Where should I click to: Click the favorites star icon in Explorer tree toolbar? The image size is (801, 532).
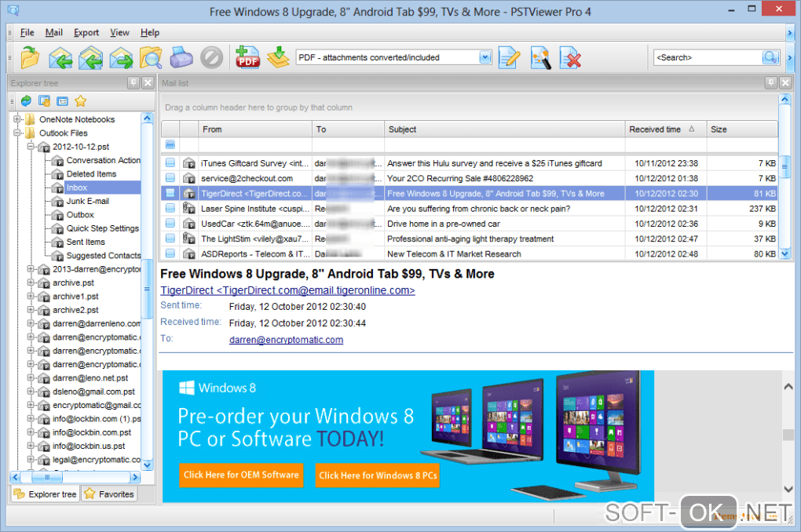[x=80, y=101]
